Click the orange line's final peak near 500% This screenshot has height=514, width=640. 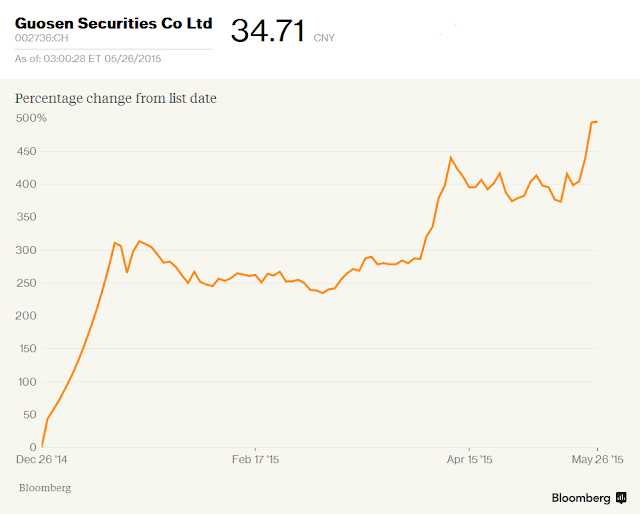pos(594,122)
